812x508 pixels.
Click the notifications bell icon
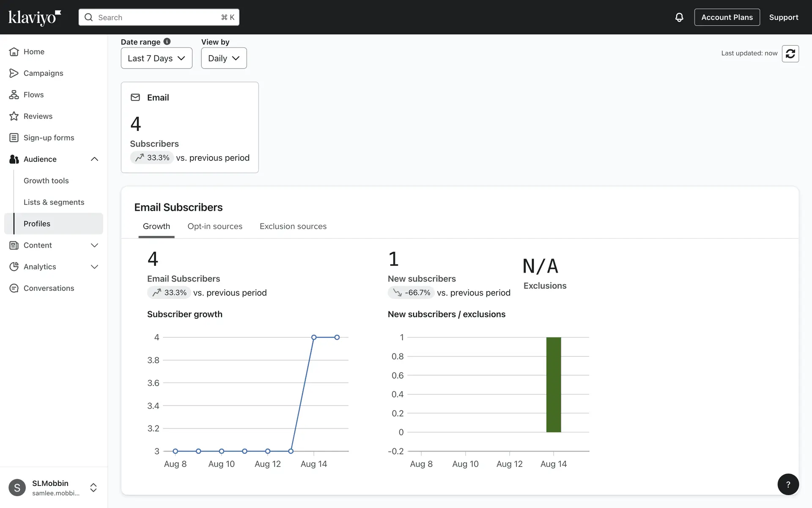click(679, 17)
